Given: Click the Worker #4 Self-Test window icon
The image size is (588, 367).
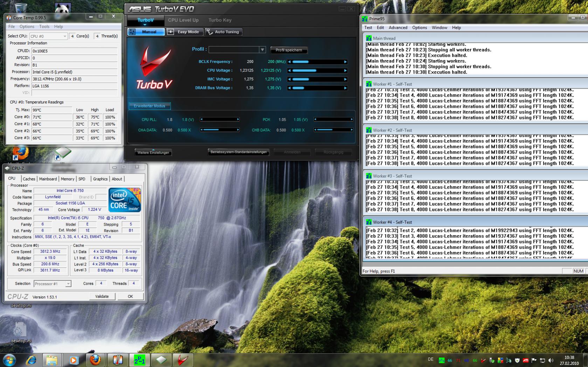Looking at the screenshot, I should click(368, 222).
